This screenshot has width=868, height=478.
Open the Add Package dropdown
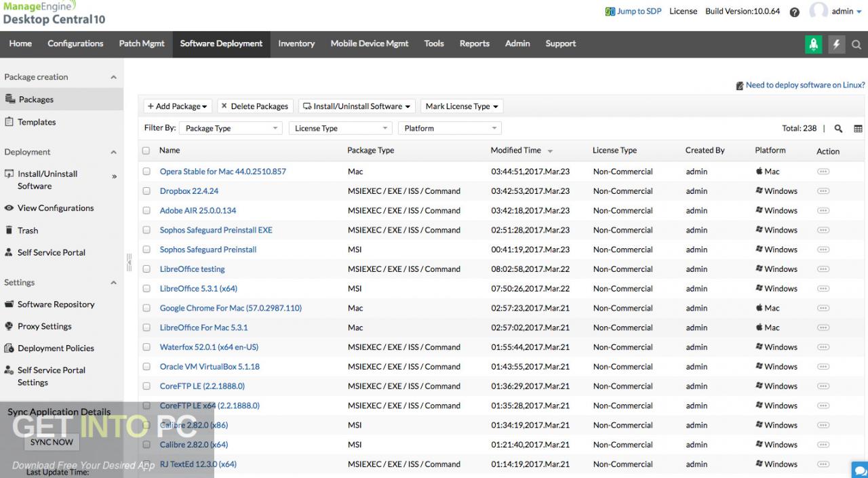178,106
